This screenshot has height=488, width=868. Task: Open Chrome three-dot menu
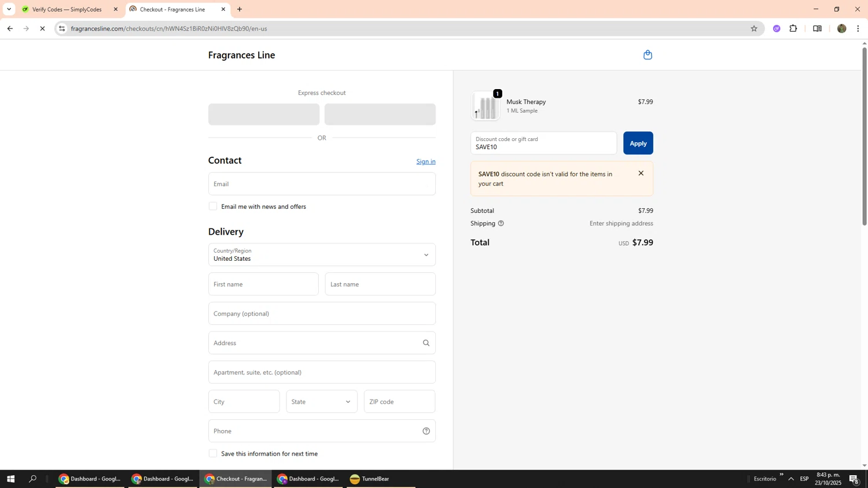(x=858, y=28)
